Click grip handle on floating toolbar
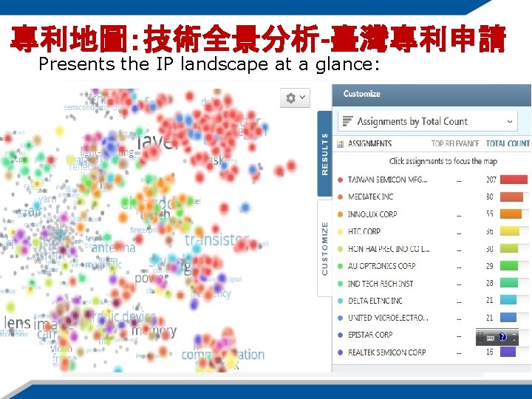The image size is (532, 399). (480, 338)
